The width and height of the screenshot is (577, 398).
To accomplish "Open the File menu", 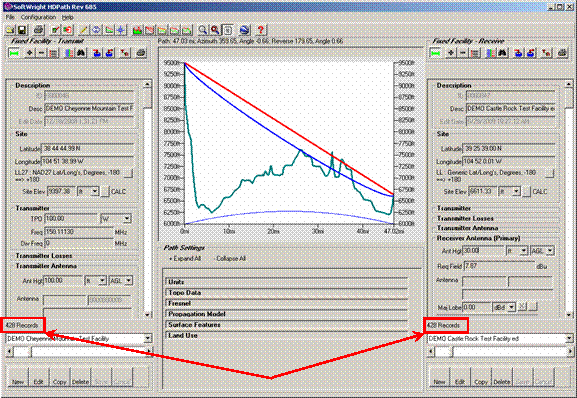I will pos(10,17).
